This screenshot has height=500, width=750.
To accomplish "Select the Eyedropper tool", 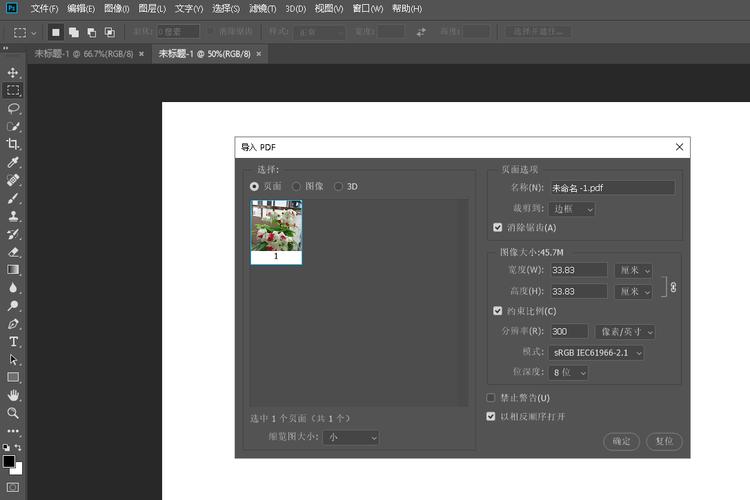I will click(x=13, y=162).
